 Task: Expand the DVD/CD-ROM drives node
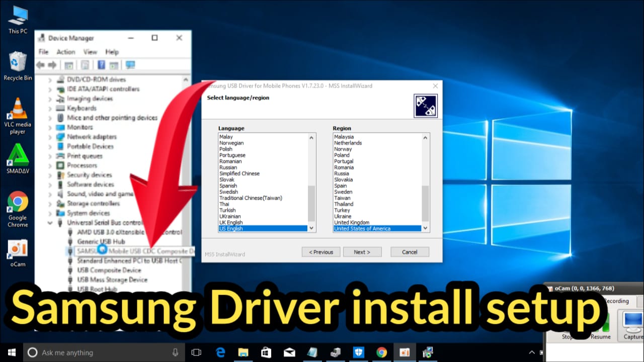click(50, 80)
